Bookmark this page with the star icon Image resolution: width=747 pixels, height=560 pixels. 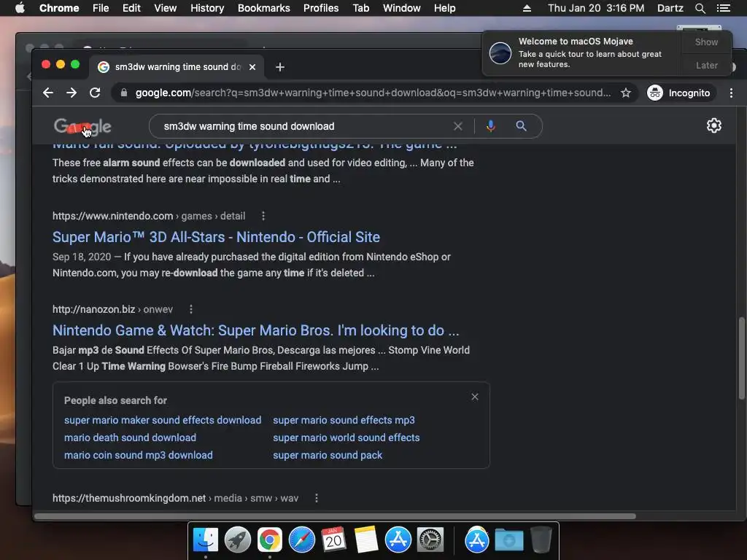point(625,93)
